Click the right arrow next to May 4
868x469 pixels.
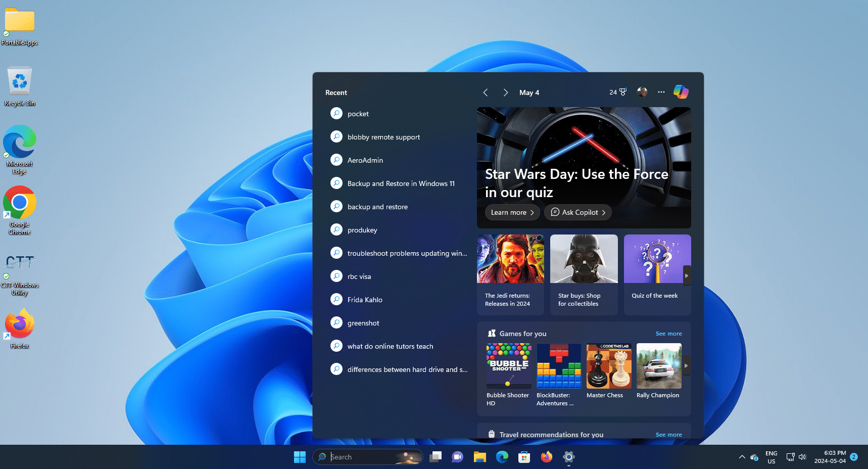coord(505,92)
